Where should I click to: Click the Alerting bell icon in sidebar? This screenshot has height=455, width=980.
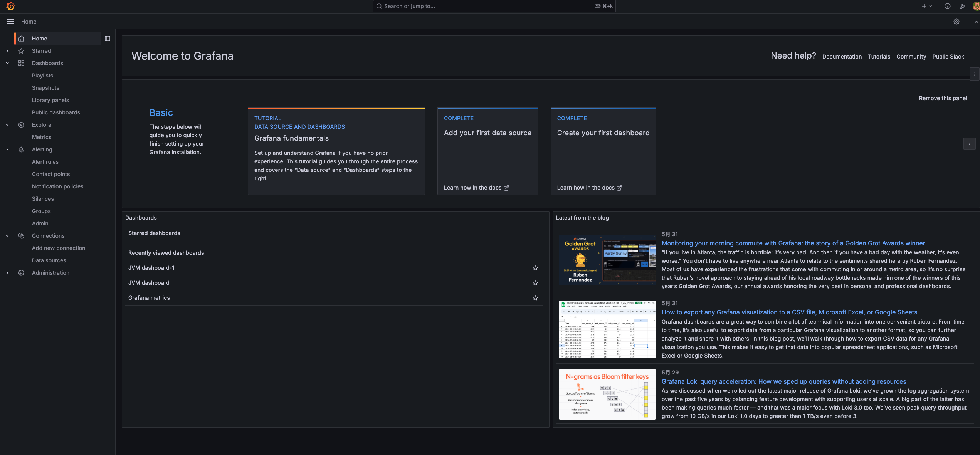tap(21, 149)
